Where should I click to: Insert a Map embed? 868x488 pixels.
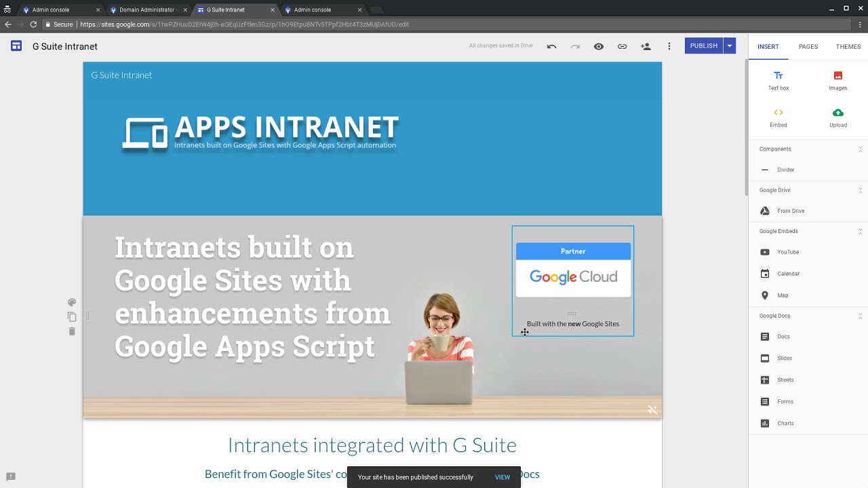coord(808,296)
